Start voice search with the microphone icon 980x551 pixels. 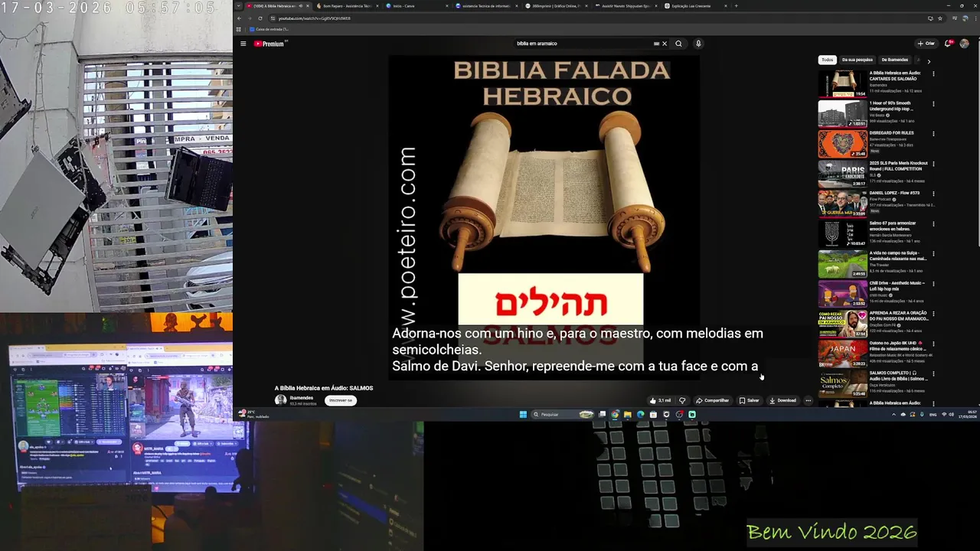(x=698, y=44)
